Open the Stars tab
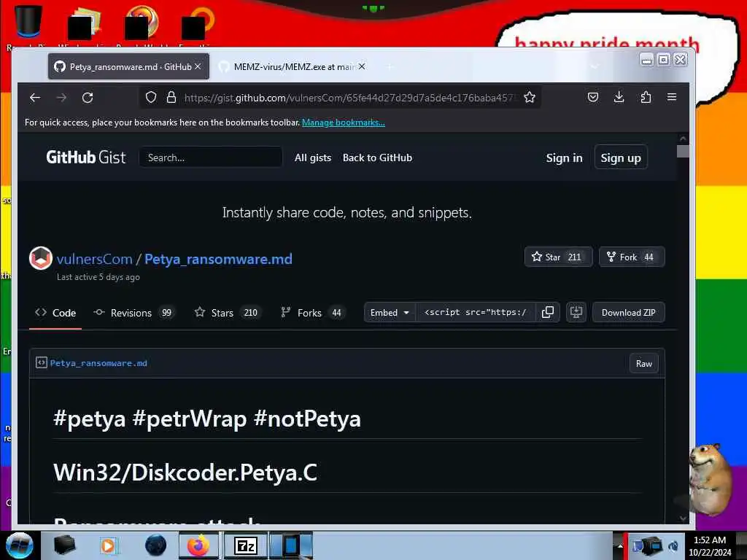The width and height of the screenshot is (747, 560). click(228, 313)
